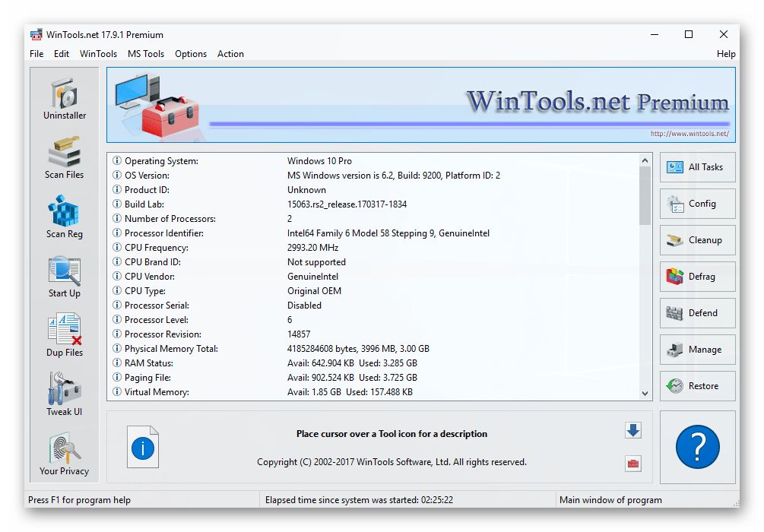Screen dimensions: 764x532
Task: Click the info list scroll up arrow
Action: click(x=645, y=160)
